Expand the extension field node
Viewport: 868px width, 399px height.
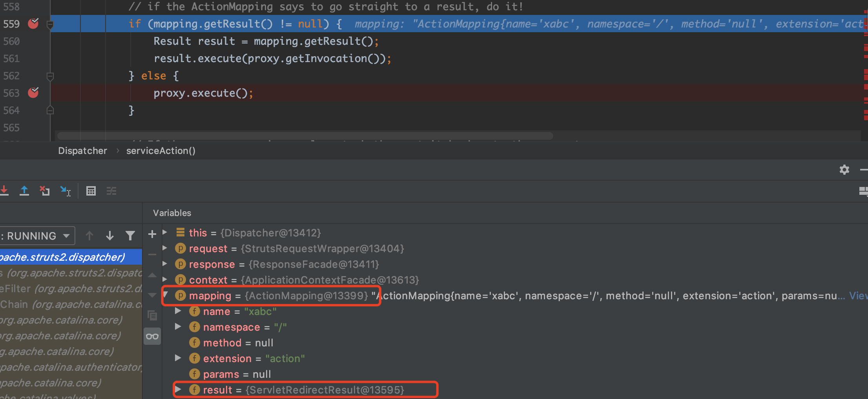tap(178, 358)
